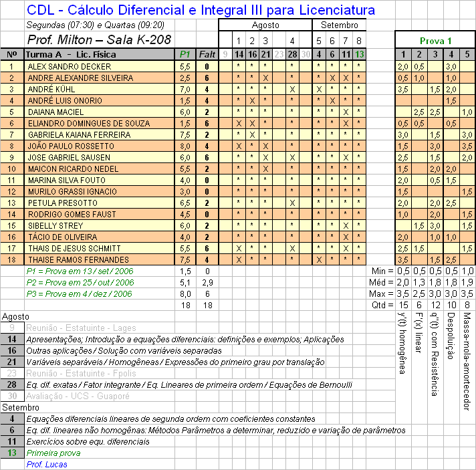Viewport: 476px width, 470px height.
Task: Select vertical label 'Despoluição'
Action: click(451, 336)
